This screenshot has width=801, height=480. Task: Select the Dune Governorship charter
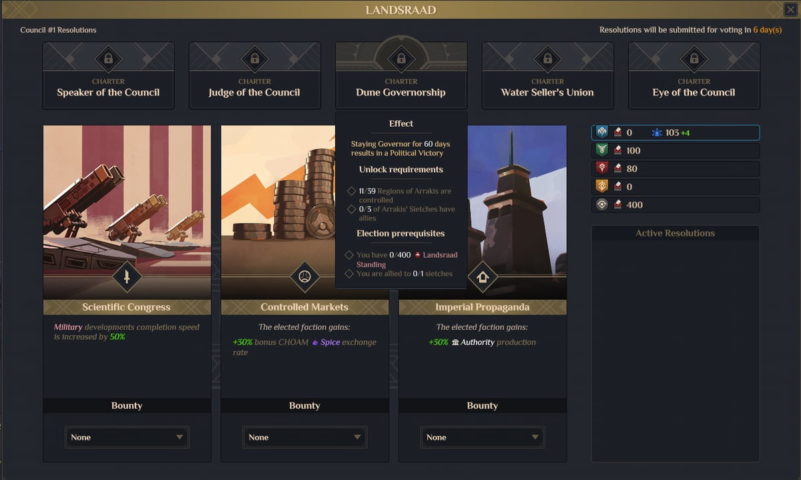[401, 75]
